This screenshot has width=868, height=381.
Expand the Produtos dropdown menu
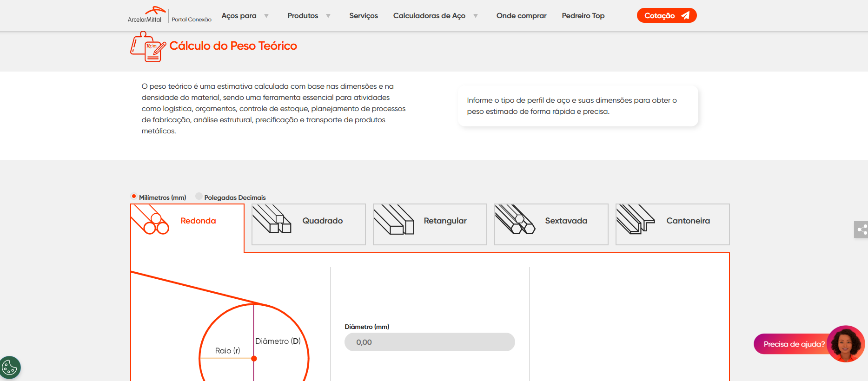point(309,16)
